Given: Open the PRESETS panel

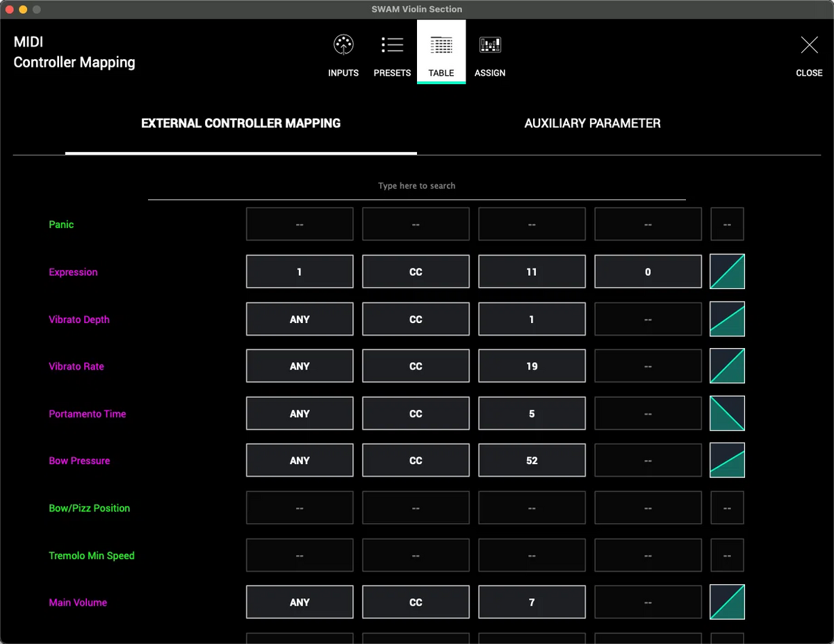Looking at the screenshot, I should [392, 52].
